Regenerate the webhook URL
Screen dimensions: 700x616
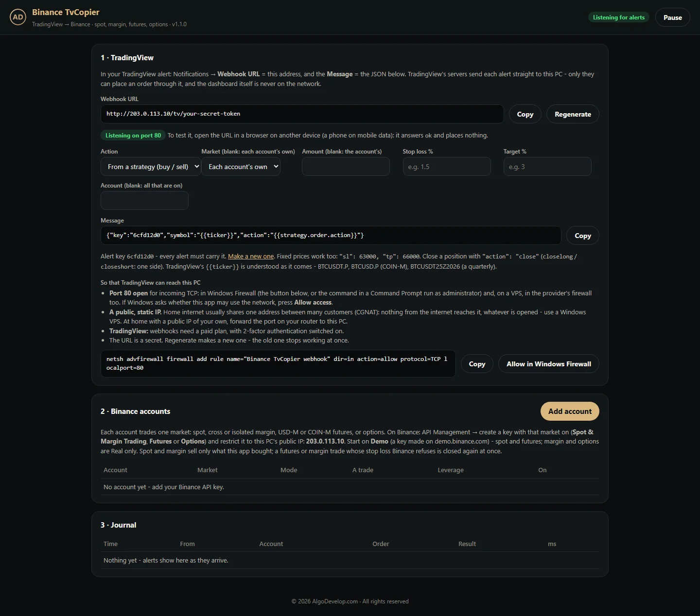click(573, 114)
